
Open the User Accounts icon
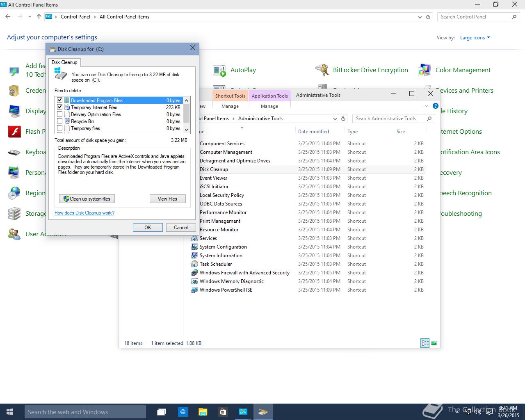(14, 234)
